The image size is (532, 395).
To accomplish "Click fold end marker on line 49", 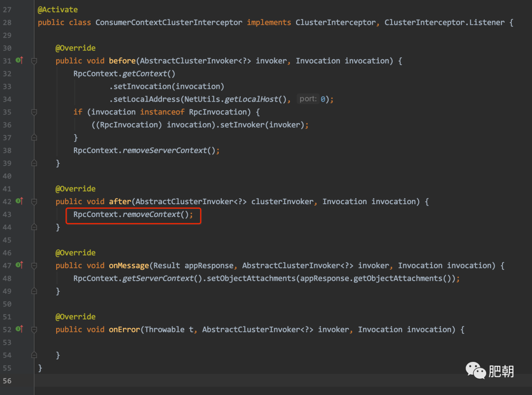I will 34,291.
